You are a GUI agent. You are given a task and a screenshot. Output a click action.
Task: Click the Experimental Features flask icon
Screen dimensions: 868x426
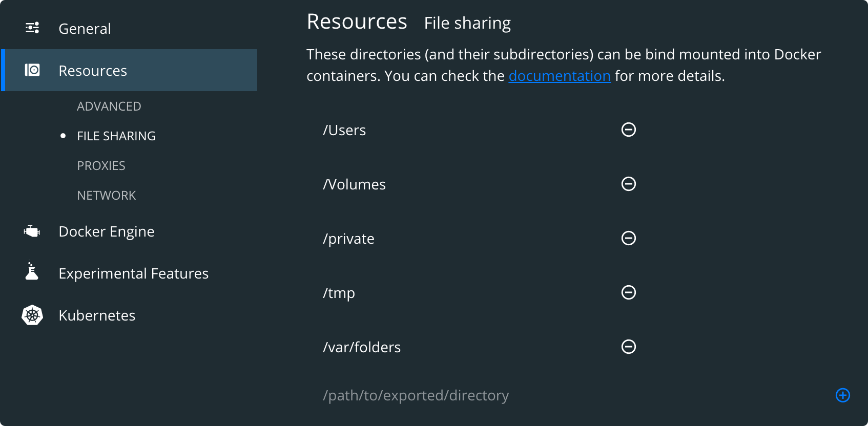[x=32, y=272]
